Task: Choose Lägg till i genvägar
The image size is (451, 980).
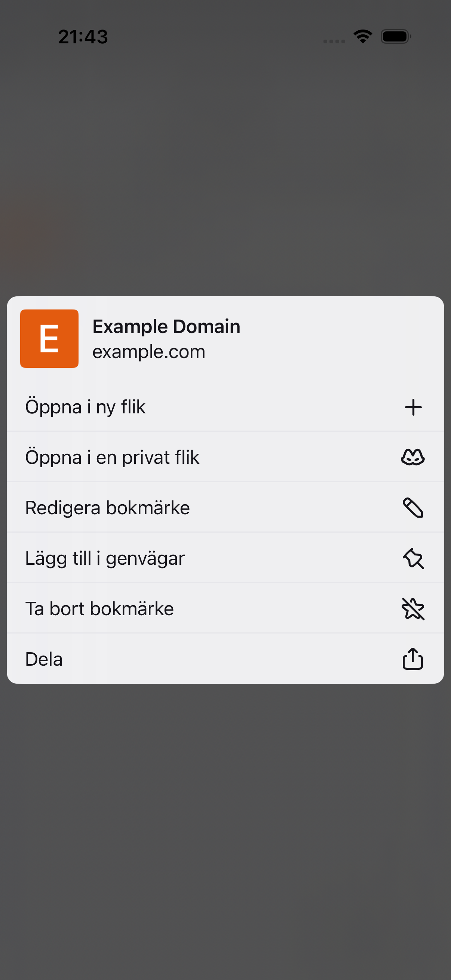Action: click(225, 558)
